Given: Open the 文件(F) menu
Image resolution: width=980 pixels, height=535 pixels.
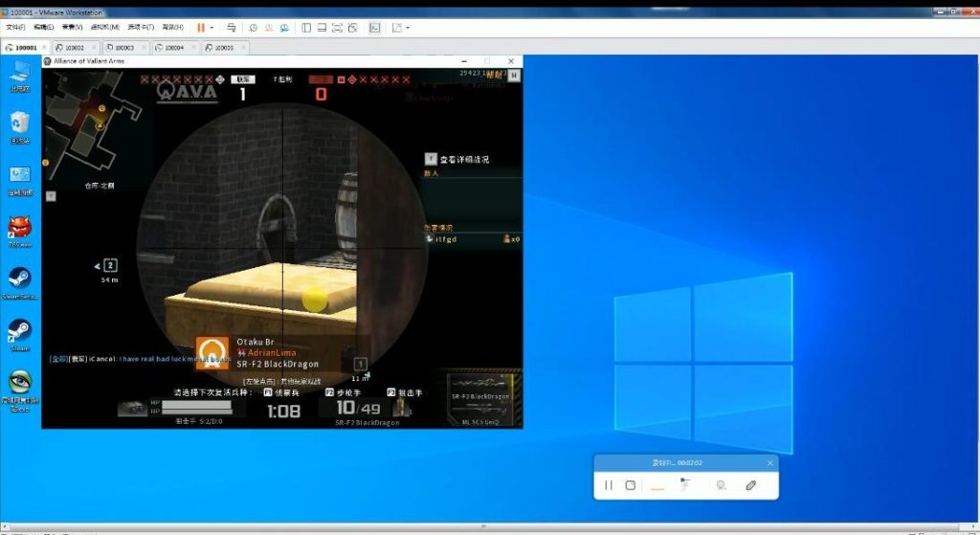Looking at the screenshot, I should pyautogui.click(x=15, y=28).
